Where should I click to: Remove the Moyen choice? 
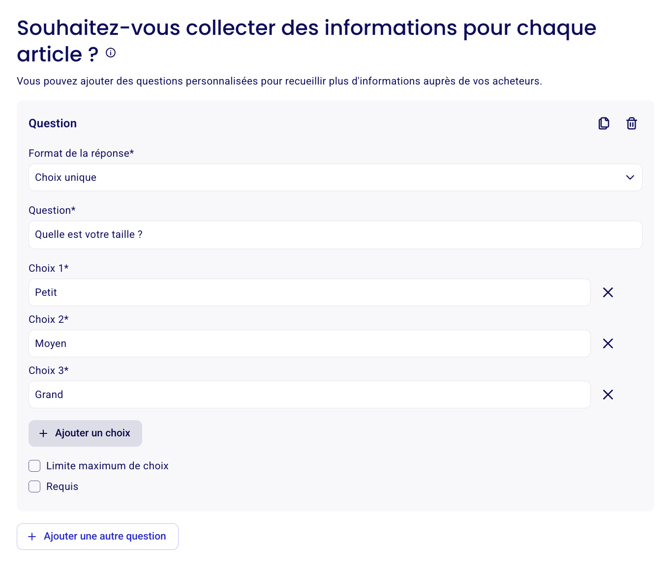pos(608,344)
